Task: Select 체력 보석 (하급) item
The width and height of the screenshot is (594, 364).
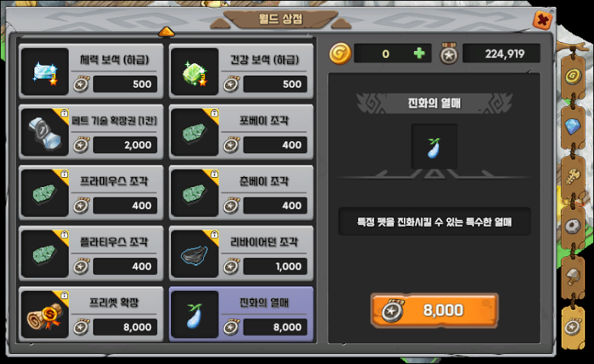Action: tap(91, 72)
